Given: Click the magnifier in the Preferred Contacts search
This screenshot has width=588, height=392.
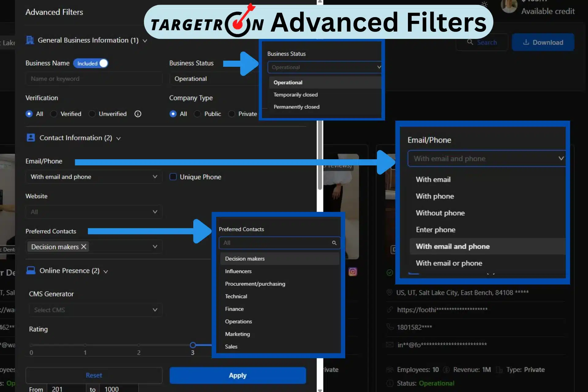Looking at the screenshot, I should 334,243.
